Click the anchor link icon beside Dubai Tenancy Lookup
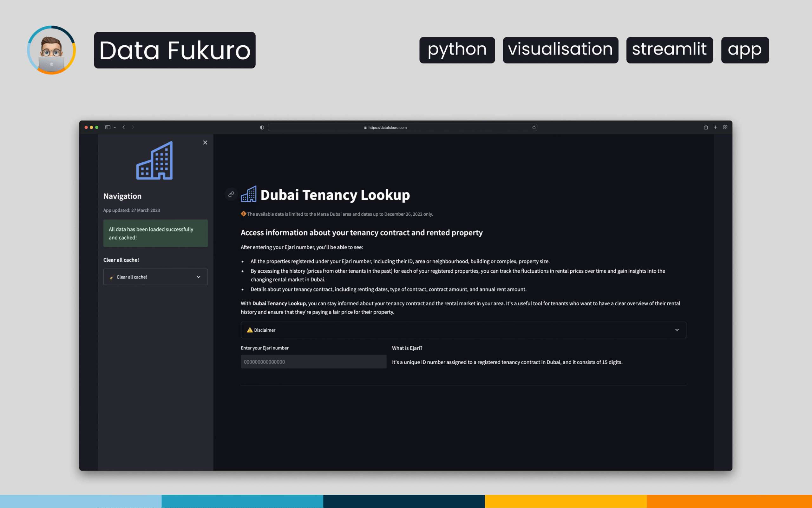The width and height of the screenshot is (812, 508). (x=231, y=194)
